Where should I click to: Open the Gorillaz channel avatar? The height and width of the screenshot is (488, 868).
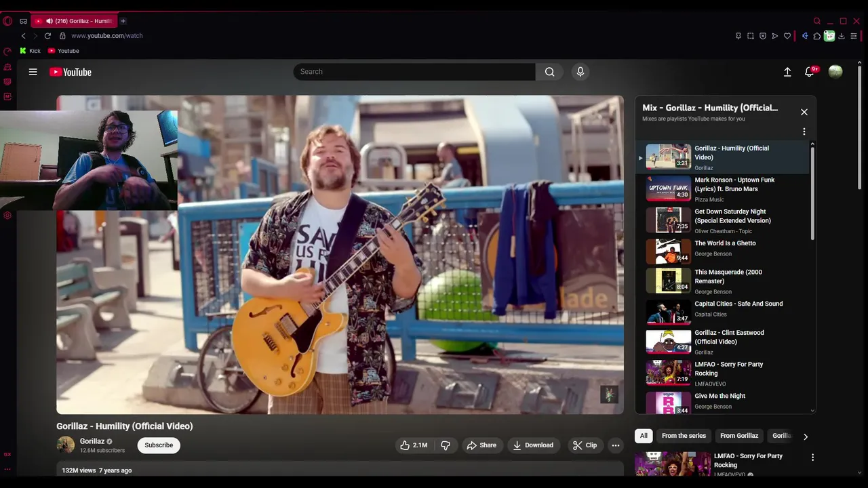tap(65, 445)
